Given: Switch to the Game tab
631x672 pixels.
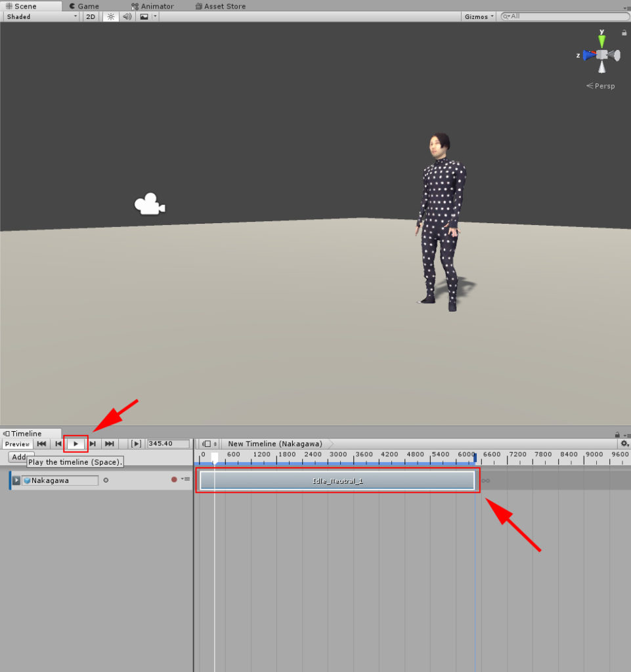Looking at the screenshot, I should 85,6.
